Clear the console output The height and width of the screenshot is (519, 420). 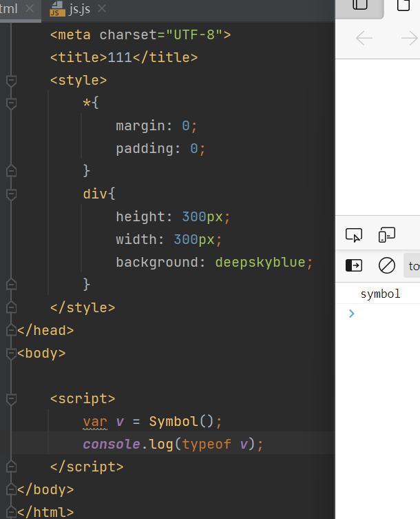[x=386, y=265]
